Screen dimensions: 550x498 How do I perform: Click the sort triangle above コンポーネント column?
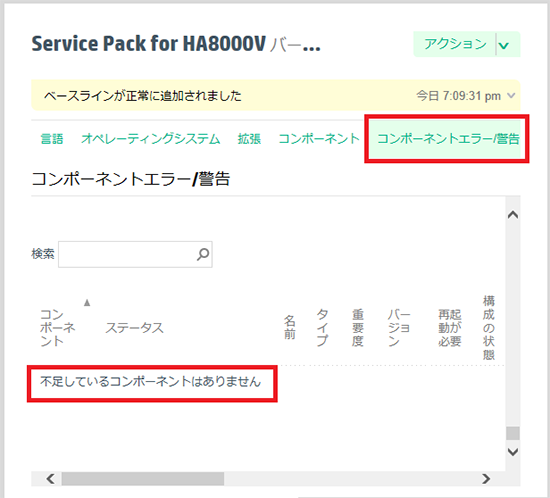87,303
